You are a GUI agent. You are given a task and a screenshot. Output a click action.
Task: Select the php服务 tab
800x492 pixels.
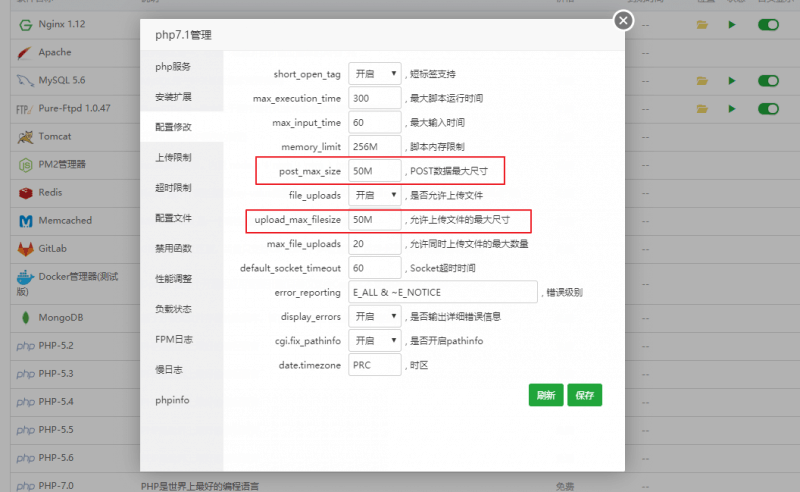(x=182, y=66)
